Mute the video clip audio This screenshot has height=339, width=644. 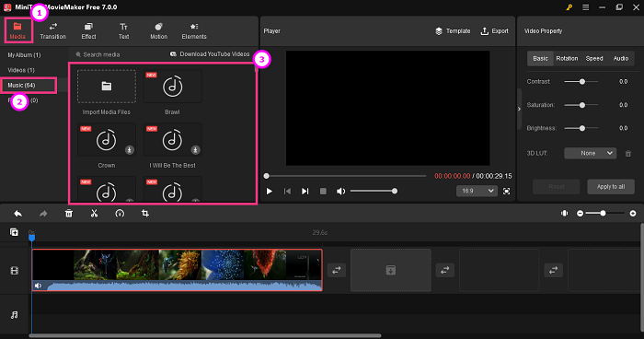click(x=39, y=286)
